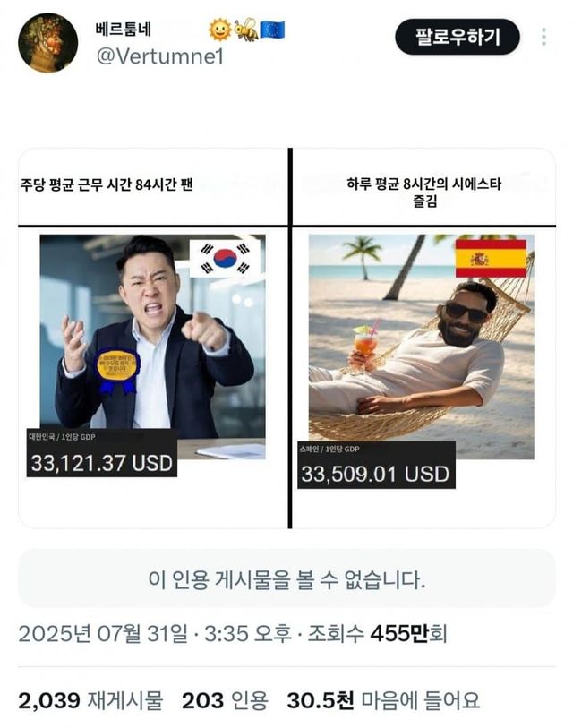Click the Vertumne profile avatar picture

coord(47,43)
